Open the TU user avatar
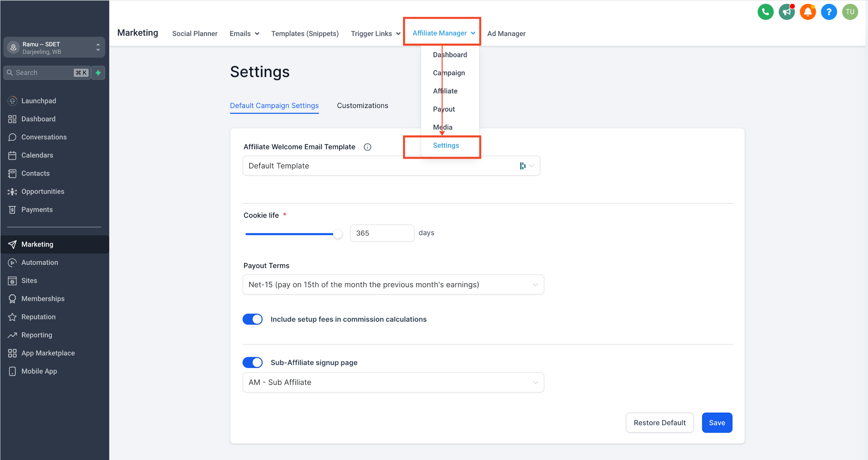Screen dimensions: 868x460 [x=849, y=12]
